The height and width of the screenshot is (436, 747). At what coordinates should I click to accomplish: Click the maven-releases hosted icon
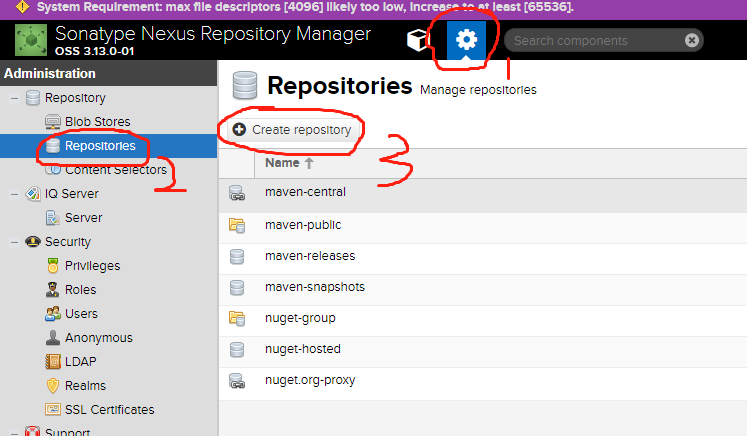pos(237,257)
